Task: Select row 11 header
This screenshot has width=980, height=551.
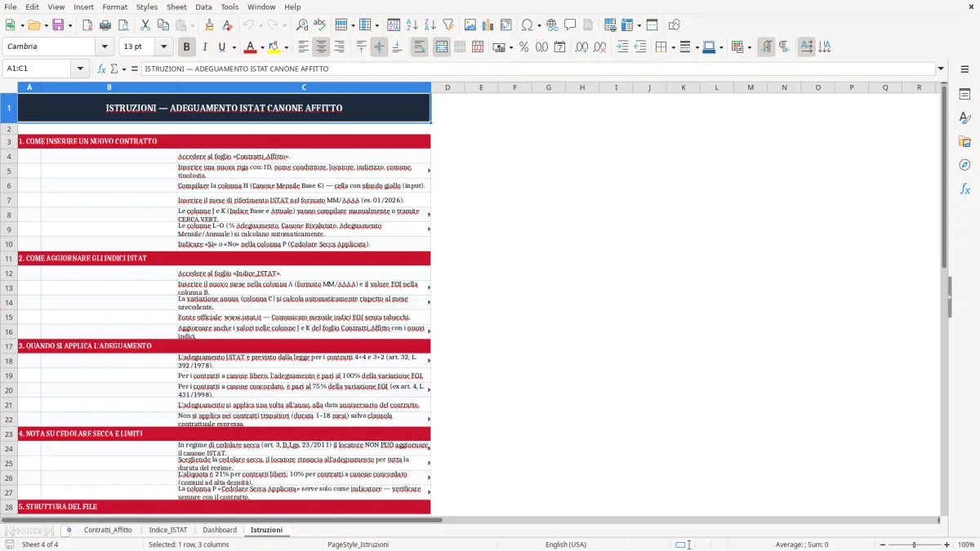Action: pos(9,258)
